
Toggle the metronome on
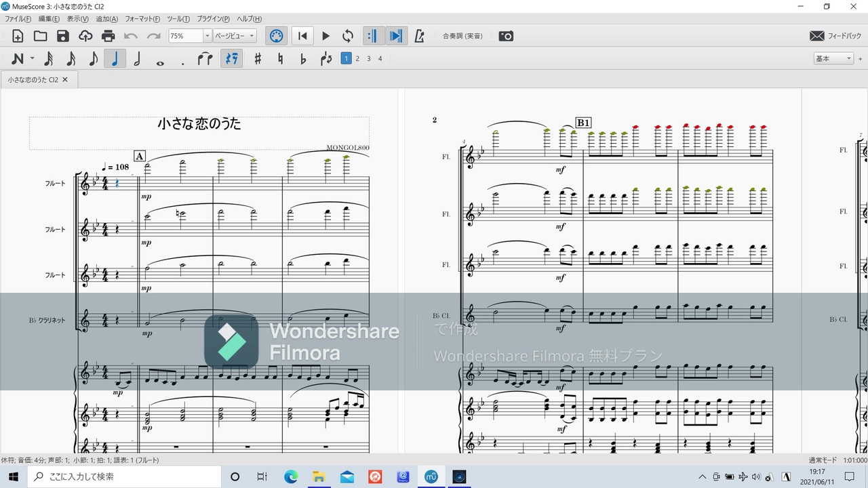(x=419, y=36)
